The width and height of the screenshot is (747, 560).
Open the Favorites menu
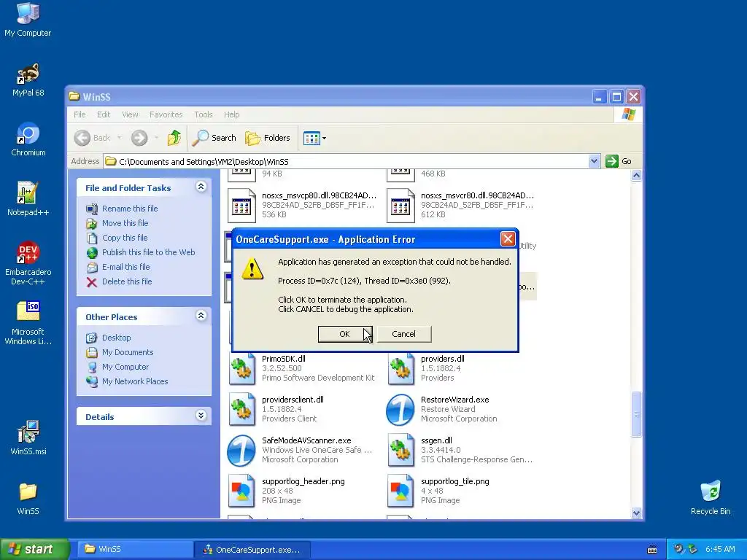[166, 114]
